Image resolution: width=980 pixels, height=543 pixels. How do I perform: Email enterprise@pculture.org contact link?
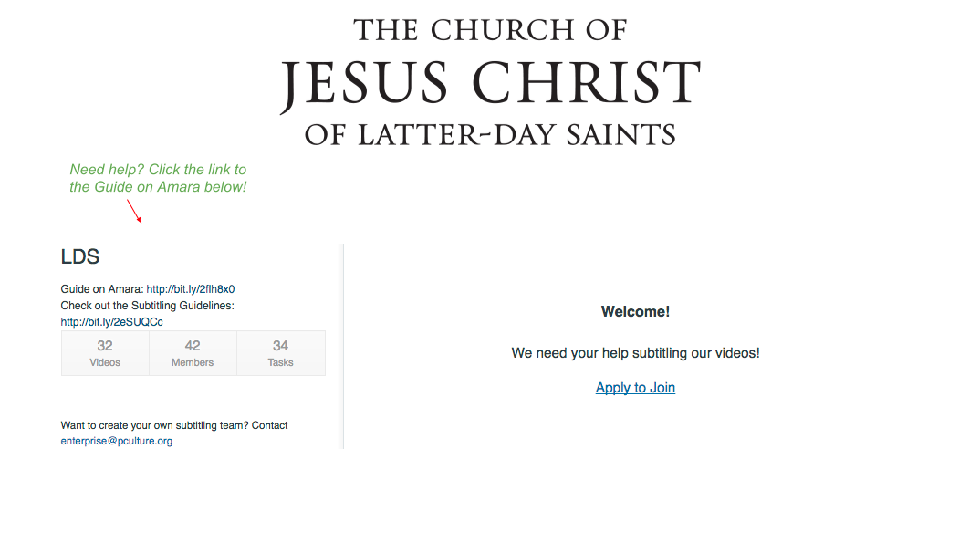click(116, 441)
